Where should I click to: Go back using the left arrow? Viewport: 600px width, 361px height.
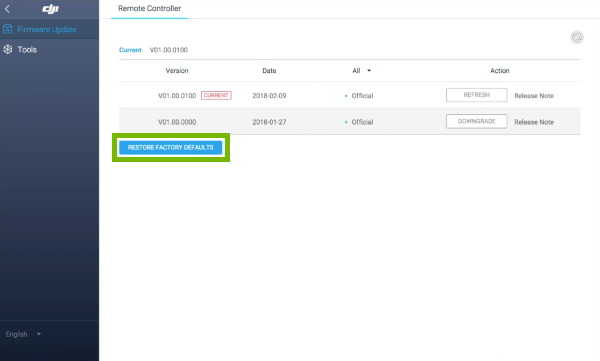(x=7, y=9)
